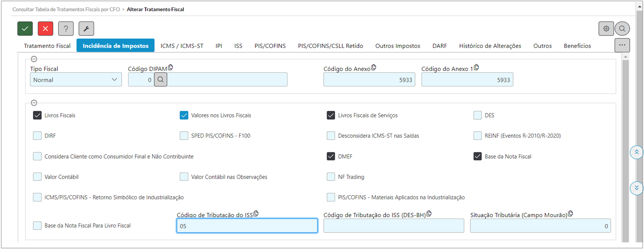Collapse the checkboxes section with minus icon
Screen dimensions: 644x249
[34, 103]
